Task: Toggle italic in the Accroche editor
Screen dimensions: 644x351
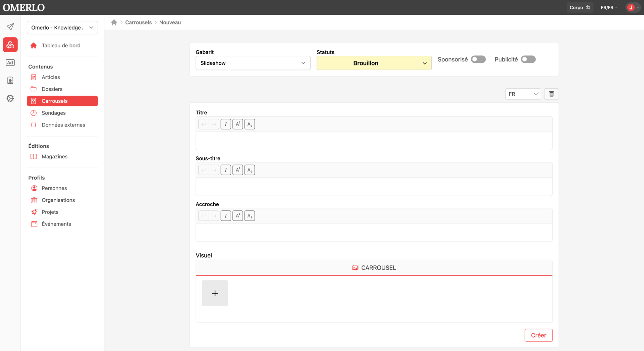Action: coord(226,216)
